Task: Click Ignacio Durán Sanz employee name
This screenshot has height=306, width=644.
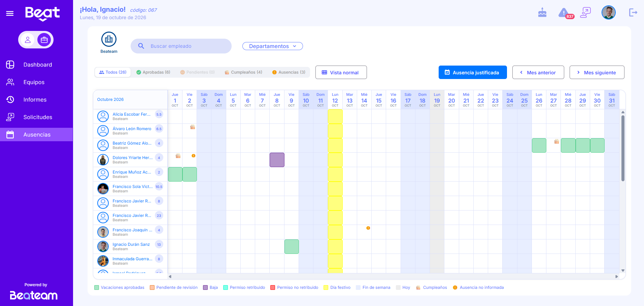Action: tap(131, 244)
